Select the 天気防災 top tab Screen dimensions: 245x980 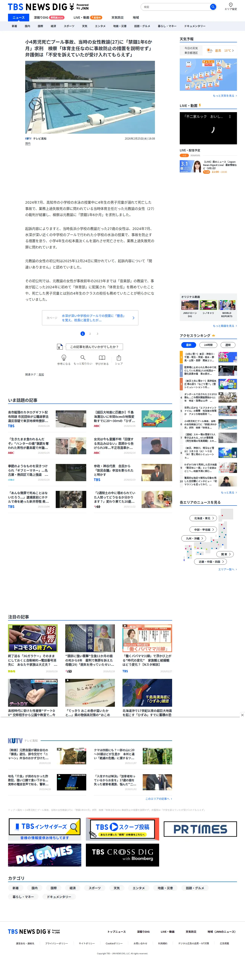click(118, 18)
